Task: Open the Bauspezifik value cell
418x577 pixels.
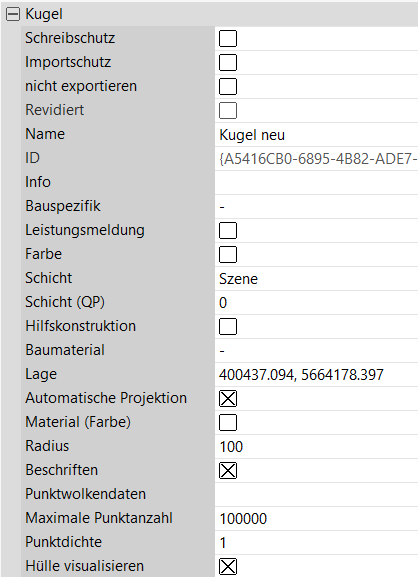Action: pyautogui.click(x=316, y=206)
